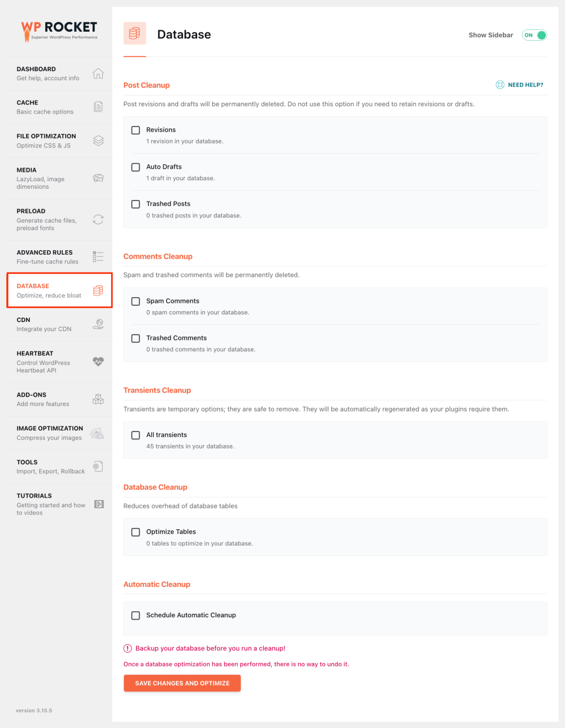Enable the Revisions cleanup checkbox
565x728 pixels.
tap(136, 130)
